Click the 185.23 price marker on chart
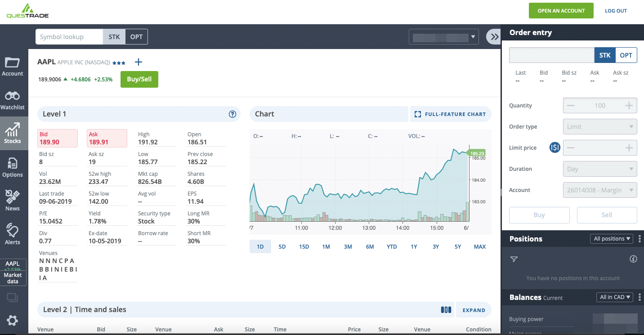644x335 pixels. (476, 153)
